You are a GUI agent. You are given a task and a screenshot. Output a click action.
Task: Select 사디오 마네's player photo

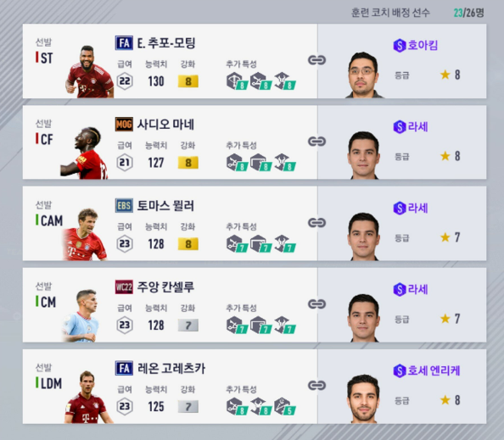point(85,153)
